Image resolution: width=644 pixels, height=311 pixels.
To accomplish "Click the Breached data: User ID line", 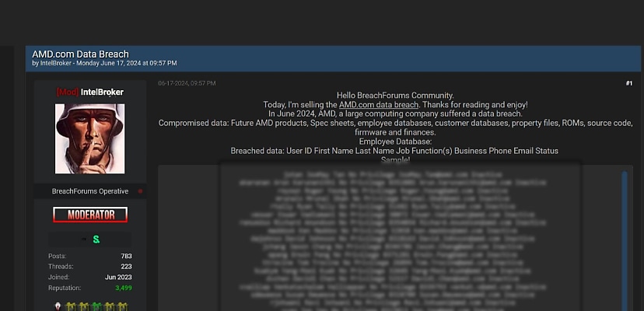I will (x=394, y=151).
